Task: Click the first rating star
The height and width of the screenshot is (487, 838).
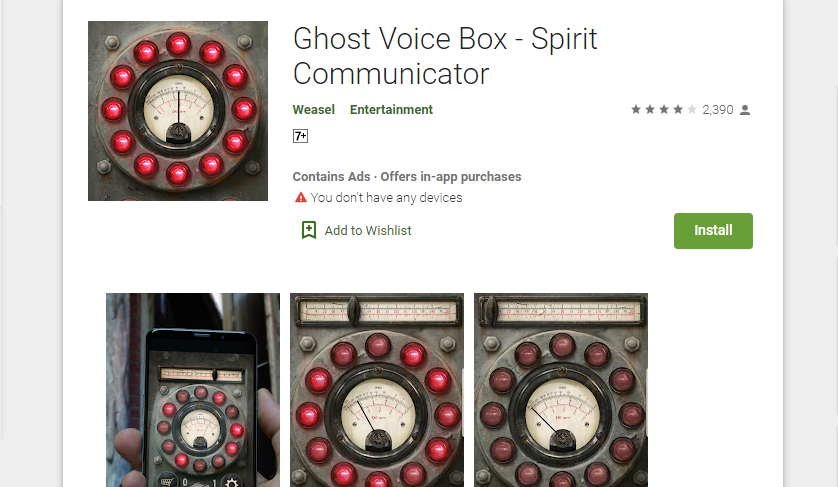Action: [636, 110]
